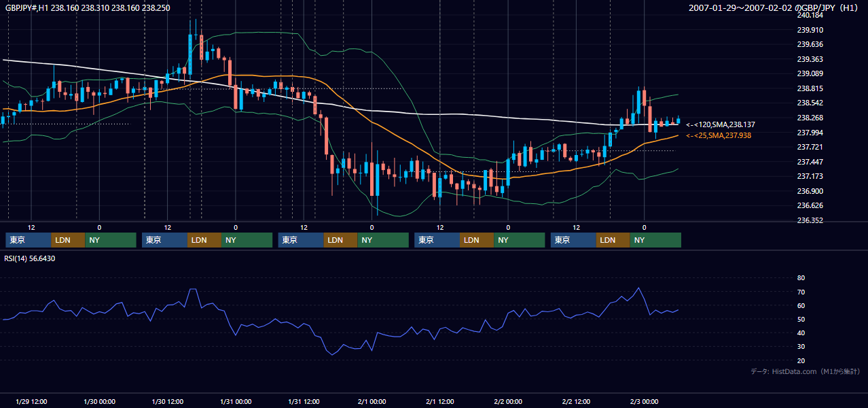The image size is (868, 408).
Task: Click the 237.721 price axis label
Action: [x=810, y=147]
